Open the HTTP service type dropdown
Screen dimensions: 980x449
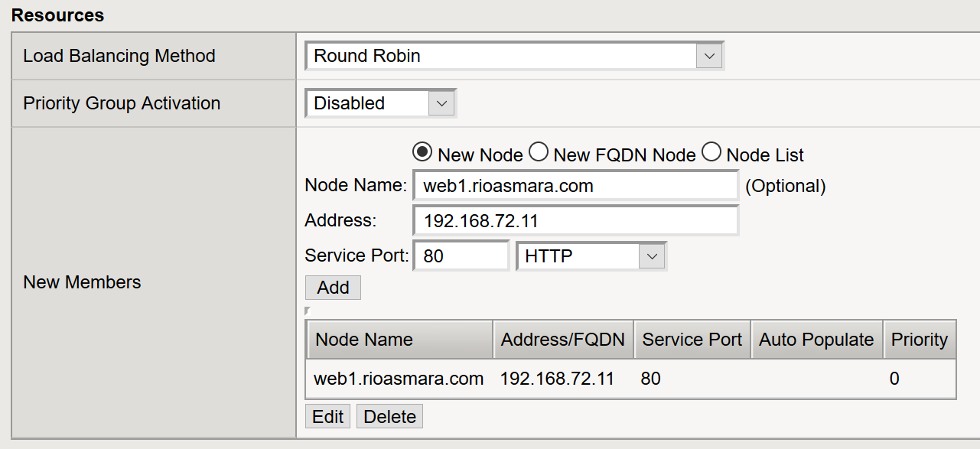(591, 256)
